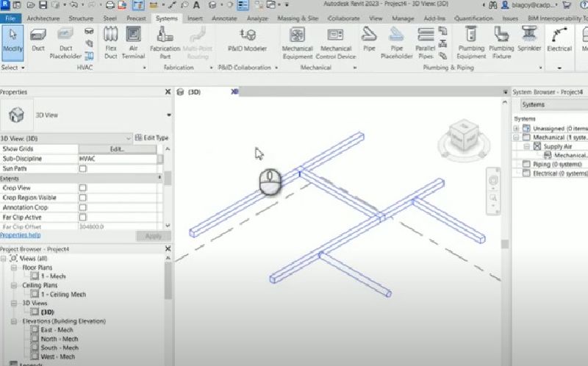Viewport: 588px width, 366px height.
Task: Launch the P&ID Modeler
Action: tap(247, 40)
